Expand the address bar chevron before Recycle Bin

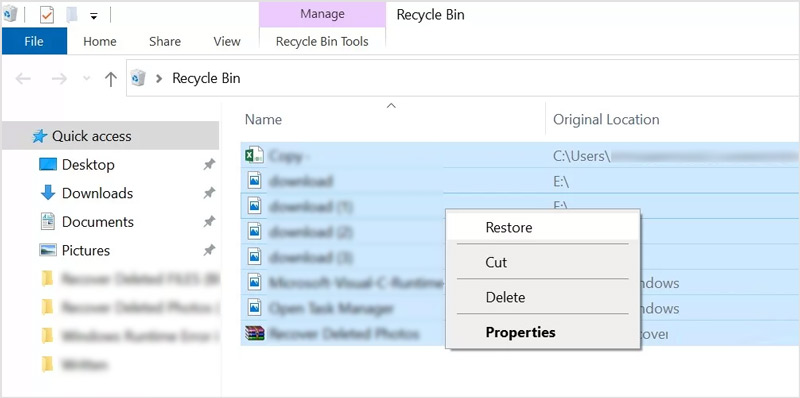coord(159,79)
